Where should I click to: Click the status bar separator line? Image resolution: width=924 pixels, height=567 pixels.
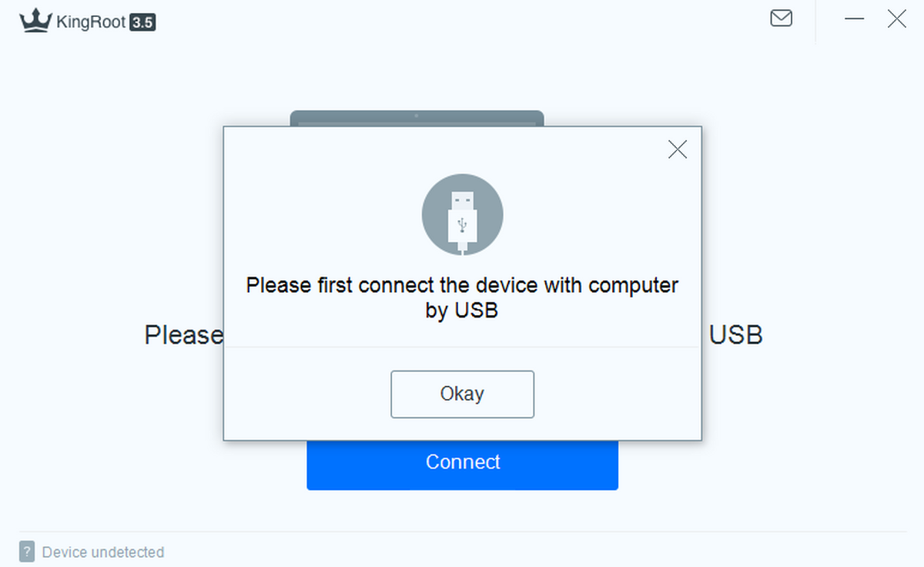[x=462, y=532]
